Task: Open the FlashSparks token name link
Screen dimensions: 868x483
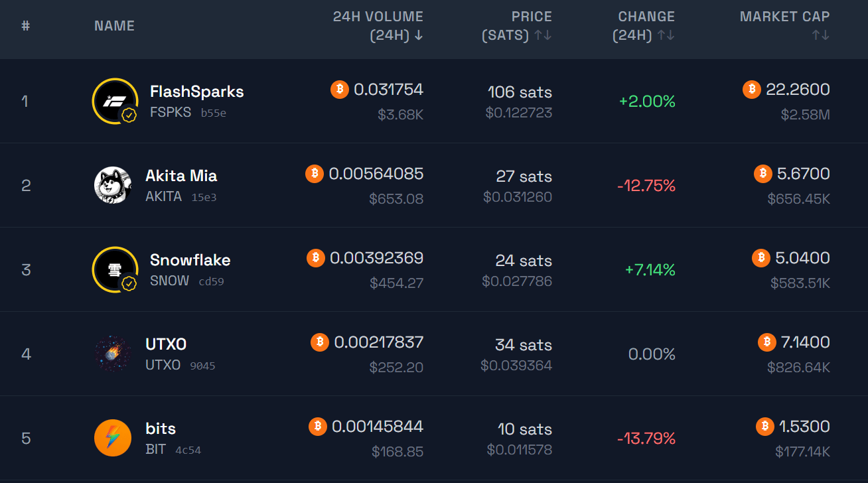Action: 197,92
